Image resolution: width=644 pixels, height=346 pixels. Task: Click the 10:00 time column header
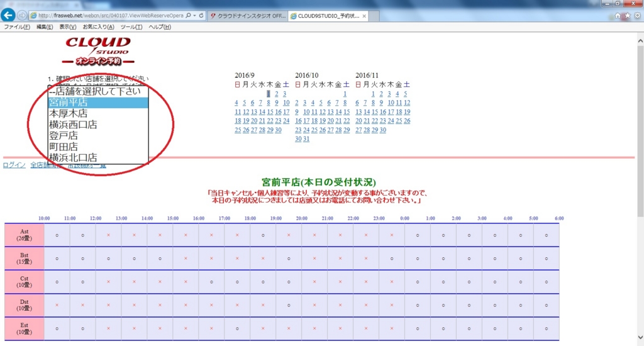click(44, 218)
